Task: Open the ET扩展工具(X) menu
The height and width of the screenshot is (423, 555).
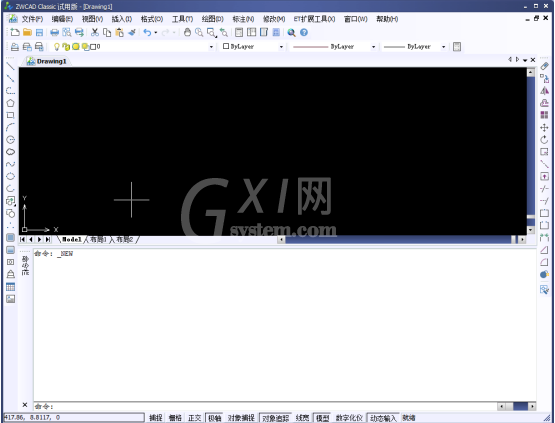Action: (314, 19)
